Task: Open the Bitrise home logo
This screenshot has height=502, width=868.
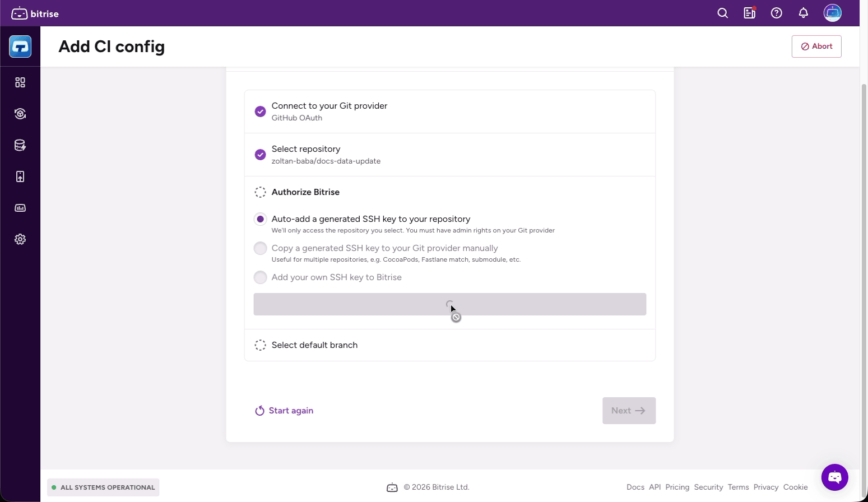Action: tap(35, 13)
